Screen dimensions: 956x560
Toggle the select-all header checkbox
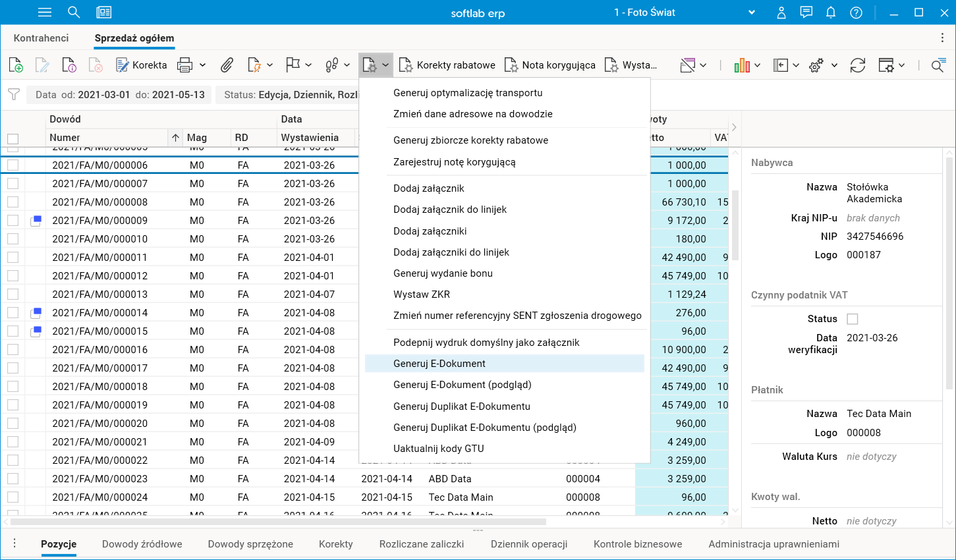[x=13, y=138]
